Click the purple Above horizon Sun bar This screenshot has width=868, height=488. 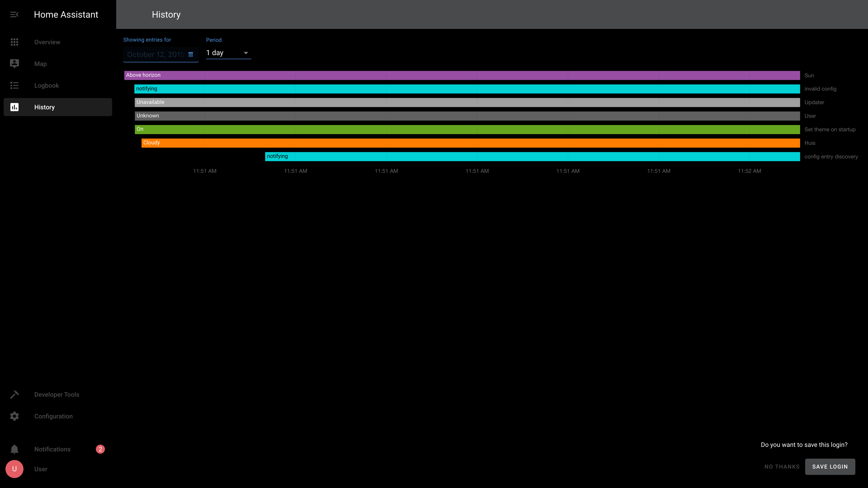pyautogui.click(x=462, y=75)
